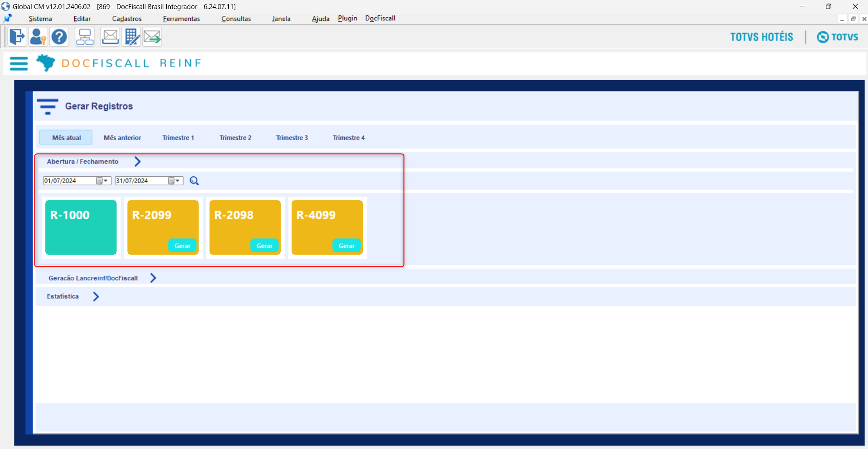The width and height of the screenshot is (868, 449).
Task: Select the green R-1000 card
Action: 81,227
